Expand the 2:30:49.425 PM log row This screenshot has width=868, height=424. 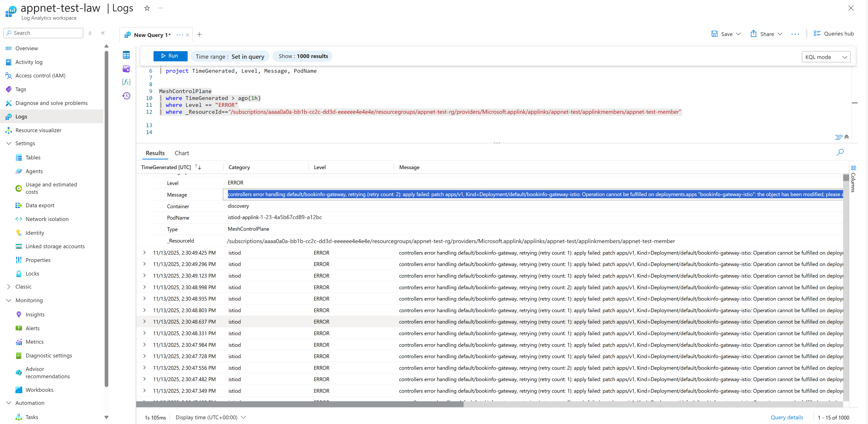click(x=145, y=253)
